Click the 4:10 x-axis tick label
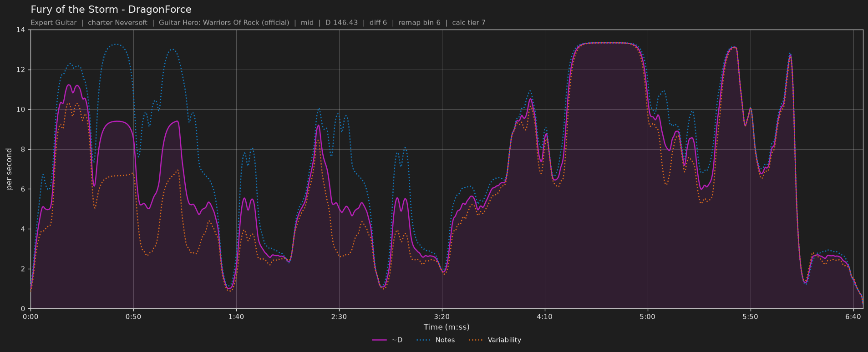The height and width of the screenshot is (352, 868). 545,317
